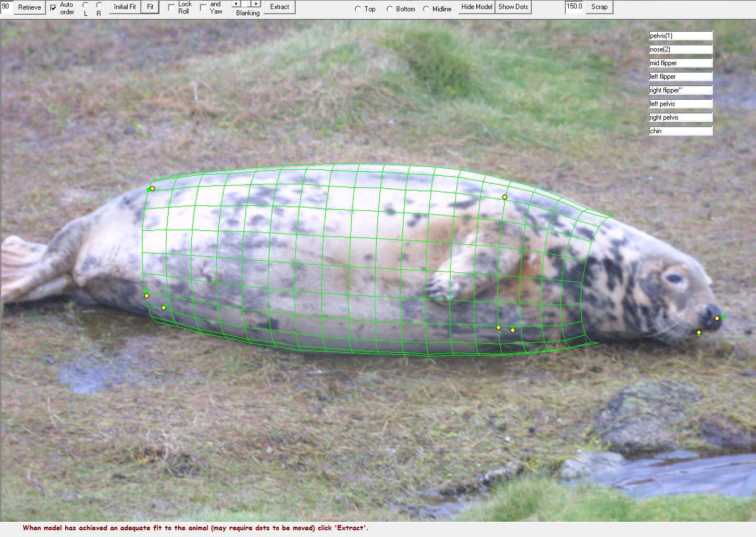Select the R radio button
This screenshot has height=537, width=756.
click(99, 5)
